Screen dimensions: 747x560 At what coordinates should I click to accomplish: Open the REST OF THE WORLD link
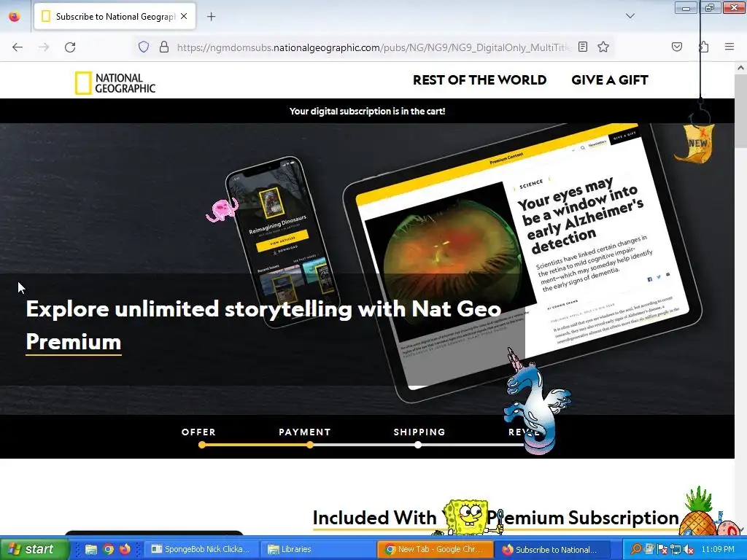[x=479, y=80]
